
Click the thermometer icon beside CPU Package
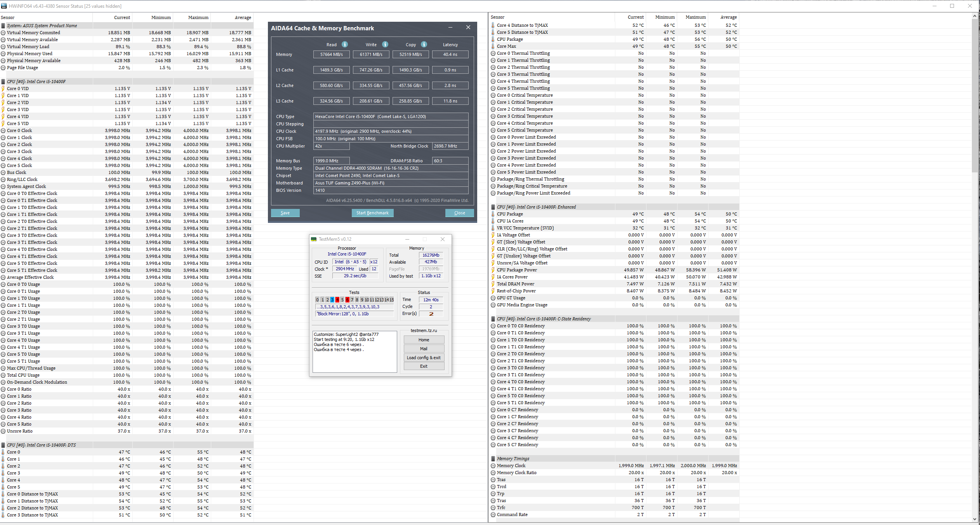[493, 39]
